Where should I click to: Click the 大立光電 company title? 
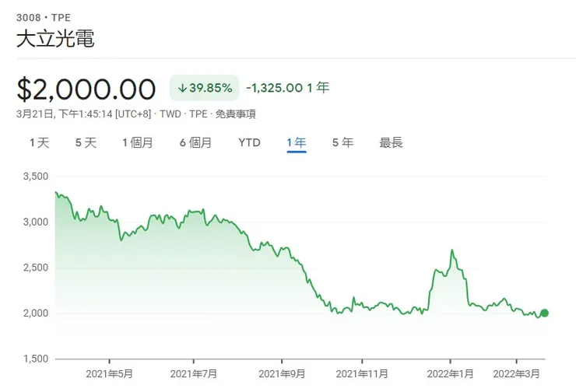(x=55, y=38)
